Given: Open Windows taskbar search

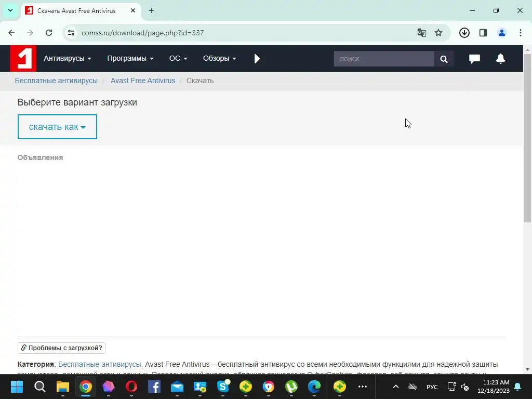Looking at the screenshot, I should pos(39,387).
